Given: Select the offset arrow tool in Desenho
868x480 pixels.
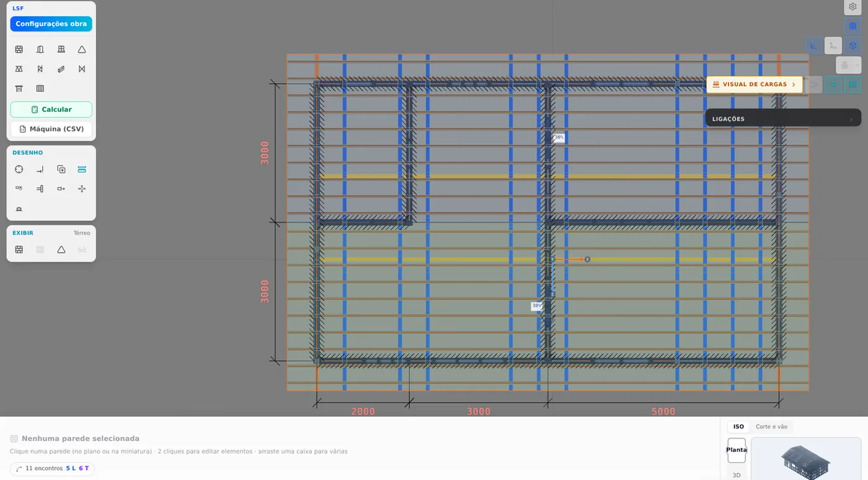Looking at the screenshot, I should tap(61, 188).
